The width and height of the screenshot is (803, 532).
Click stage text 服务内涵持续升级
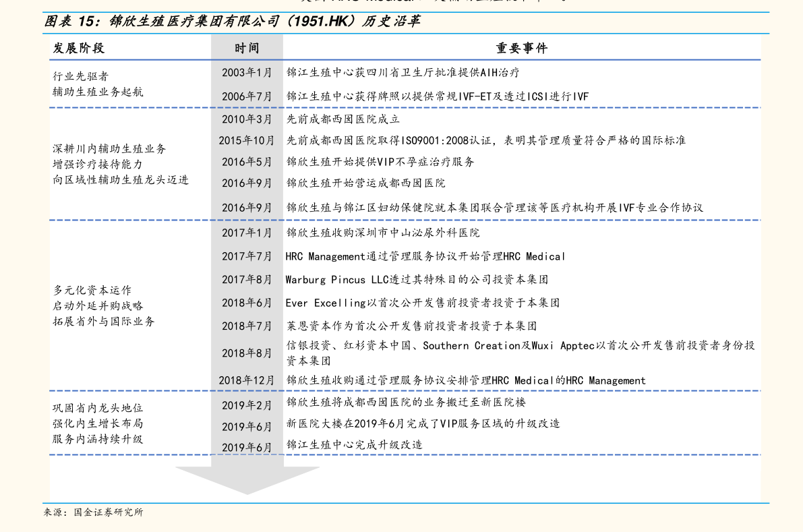pos(98,440)
